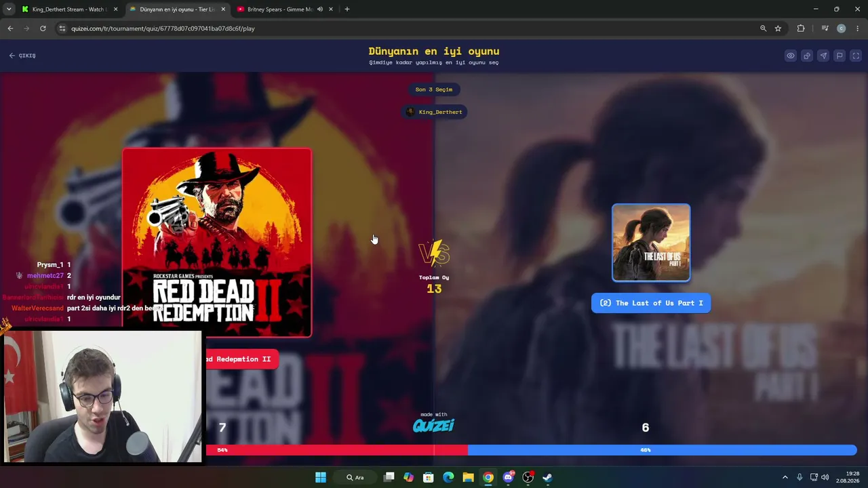Image resolution: width=868 pixels, height=488 pixels.
Task: Open Microsoft Store from the taskbar
Action: 429,477
